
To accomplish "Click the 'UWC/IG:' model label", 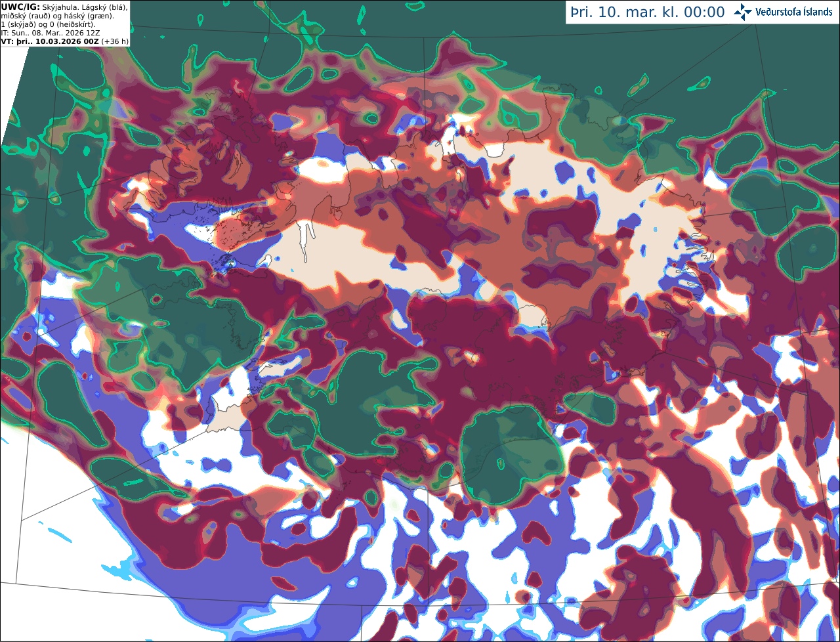I will coord(20,7).
